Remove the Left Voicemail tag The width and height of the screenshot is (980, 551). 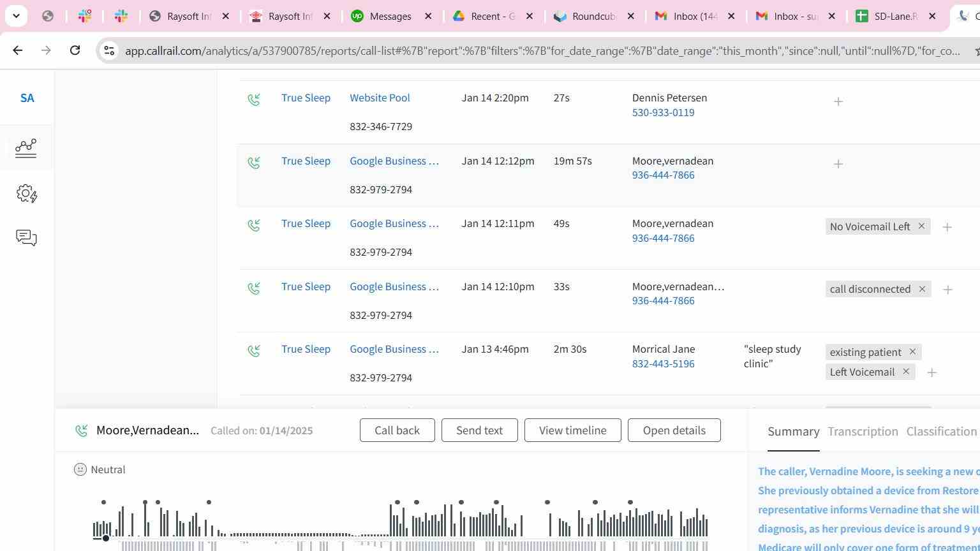click(x=906, y=371)
